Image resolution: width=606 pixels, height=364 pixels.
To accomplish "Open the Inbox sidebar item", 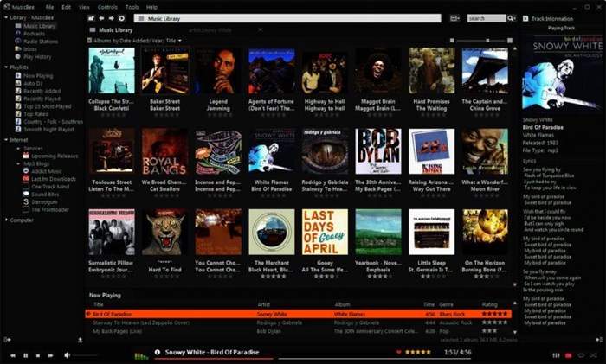I will click(x=30, y=49).
